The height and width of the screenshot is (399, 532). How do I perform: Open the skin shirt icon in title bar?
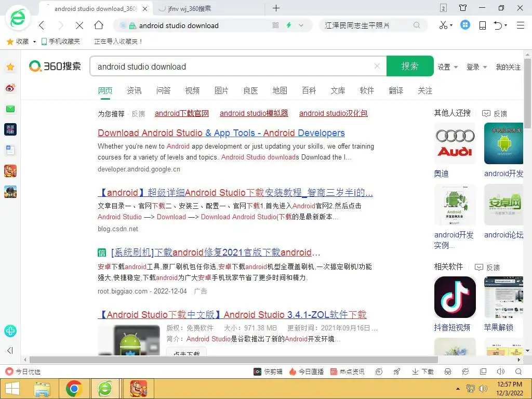[463, 8]
